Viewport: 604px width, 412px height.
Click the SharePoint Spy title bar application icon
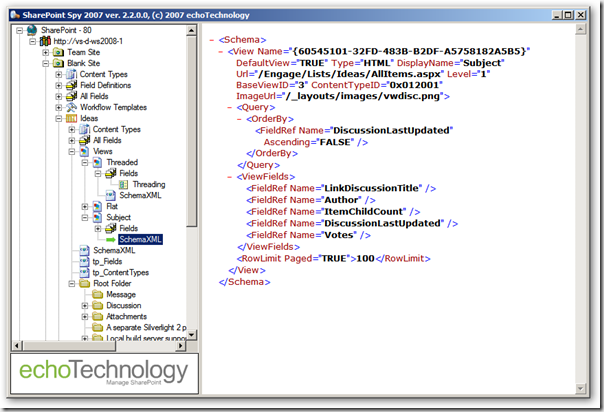pos(15,15)
